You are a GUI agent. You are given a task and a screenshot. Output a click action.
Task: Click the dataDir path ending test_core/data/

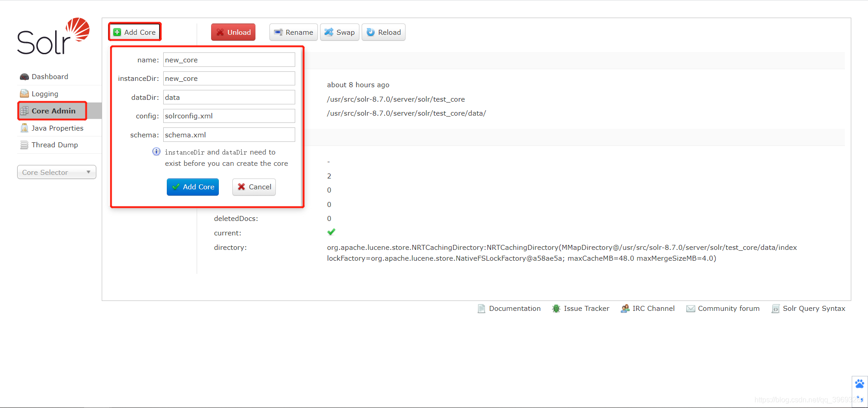406,113
